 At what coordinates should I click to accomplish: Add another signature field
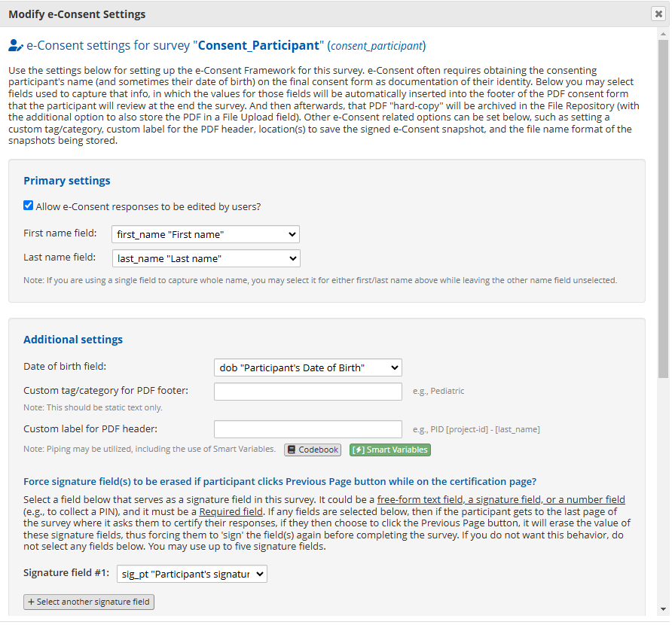click(x=88, y=602)
